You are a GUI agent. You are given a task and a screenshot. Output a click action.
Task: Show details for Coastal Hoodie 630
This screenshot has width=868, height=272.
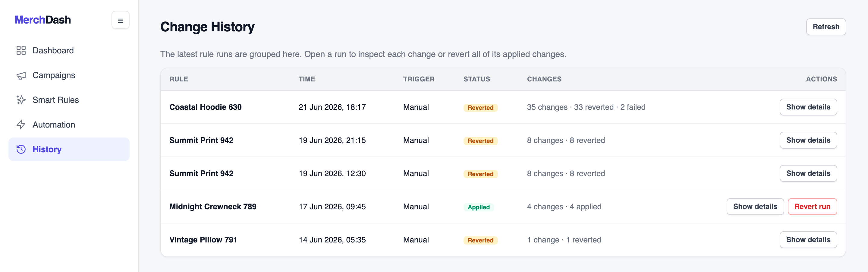pyautogui.click(x=808, y=107)
